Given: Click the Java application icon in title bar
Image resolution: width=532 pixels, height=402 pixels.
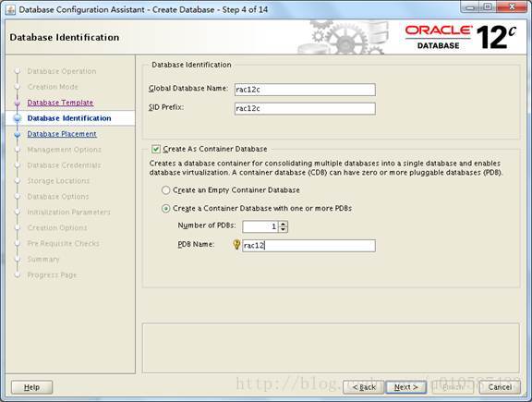Looking at the screenshot, I should coord(10,9).
